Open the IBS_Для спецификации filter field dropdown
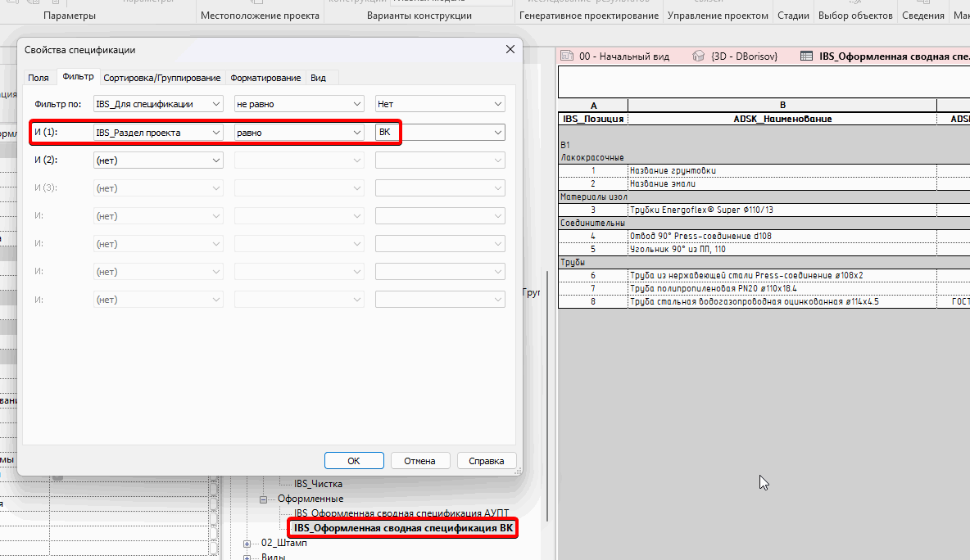Screen dimensions: 970x560 pyautogui.click(x=158, y=104)
